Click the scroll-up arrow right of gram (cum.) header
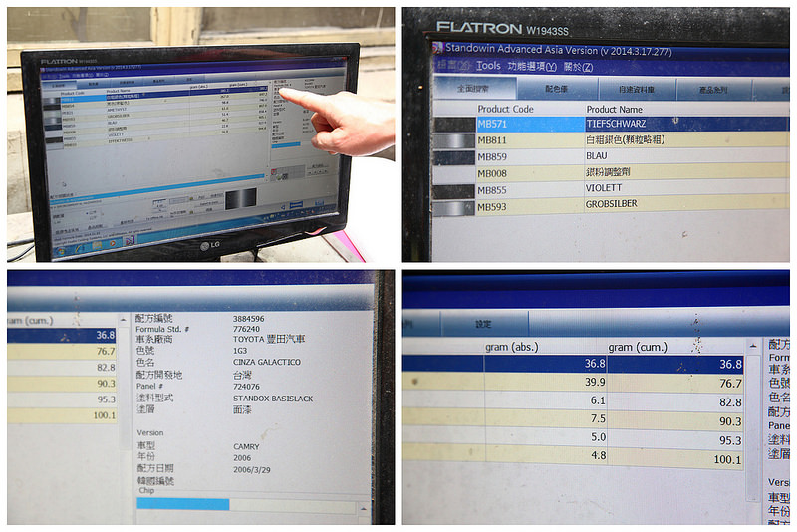 [x=753, y=346]
